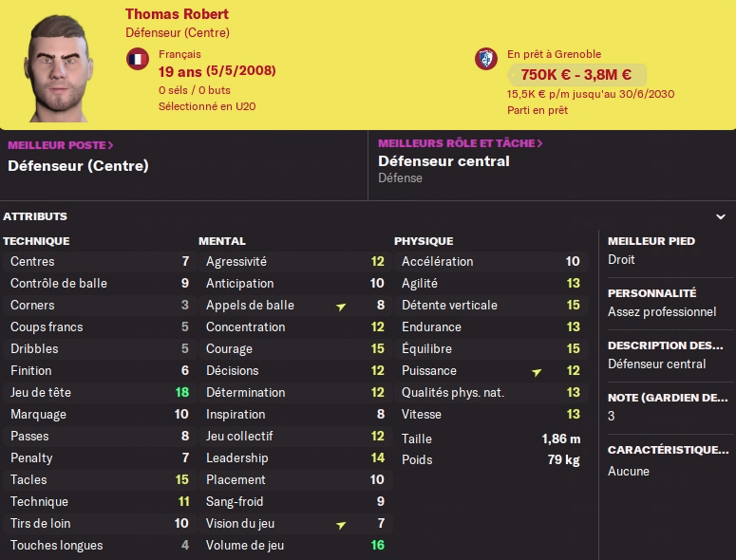Open the Meilleurs Rôle et Tâche heading
Screen dimensions: 736x560
(461, 143)
